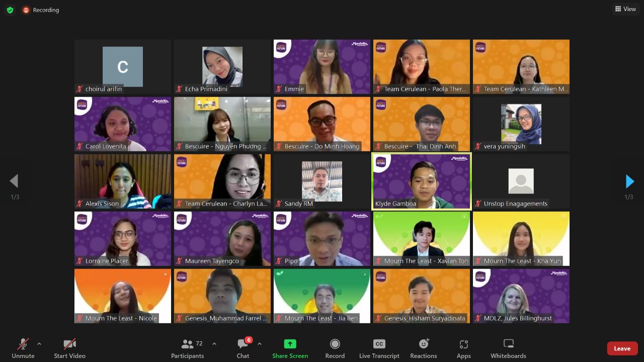Leave the meeting
644x362 pixels.
click(622, 348)
